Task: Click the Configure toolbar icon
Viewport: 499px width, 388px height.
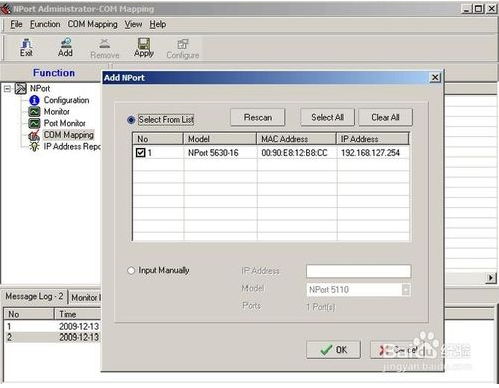Action: coord(183,48)
